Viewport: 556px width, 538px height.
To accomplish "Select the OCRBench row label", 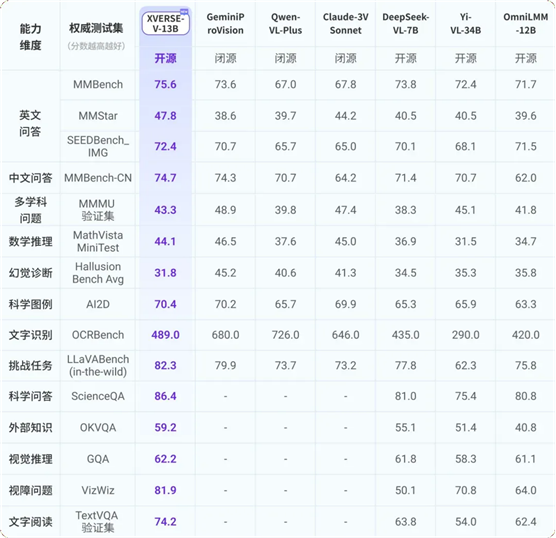I will click(98, 335).
